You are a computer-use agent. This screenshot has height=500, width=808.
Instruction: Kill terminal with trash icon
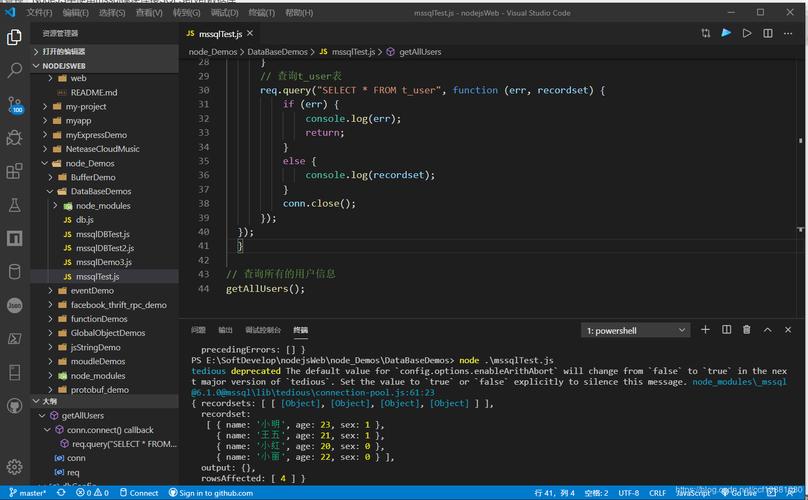[747, 330]
